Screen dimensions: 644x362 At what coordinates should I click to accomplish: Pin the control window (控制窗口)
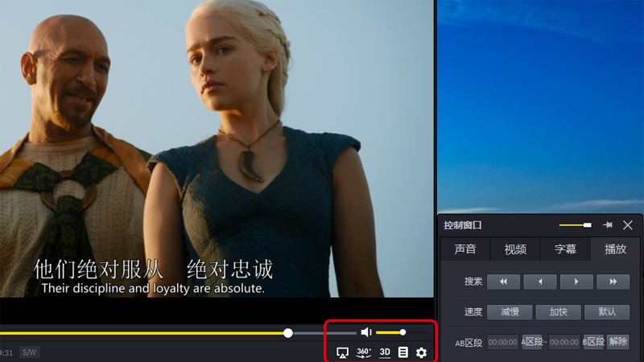(608, 225)
